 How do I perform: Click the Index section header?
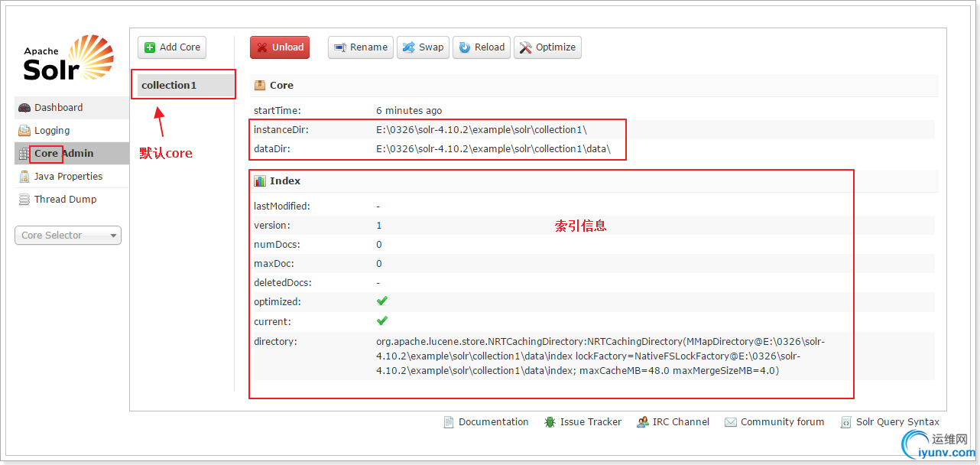(594, 181)
